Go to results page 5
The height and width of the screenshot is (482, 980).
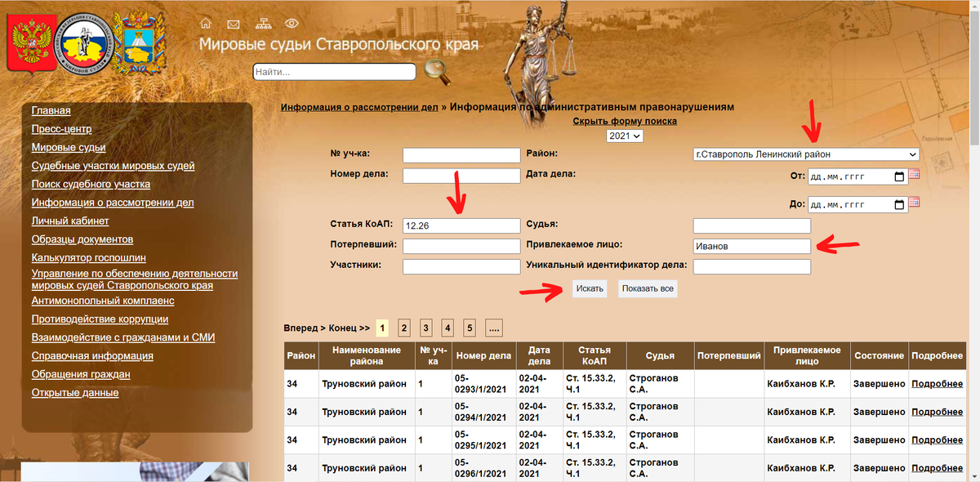click(470, 328)
